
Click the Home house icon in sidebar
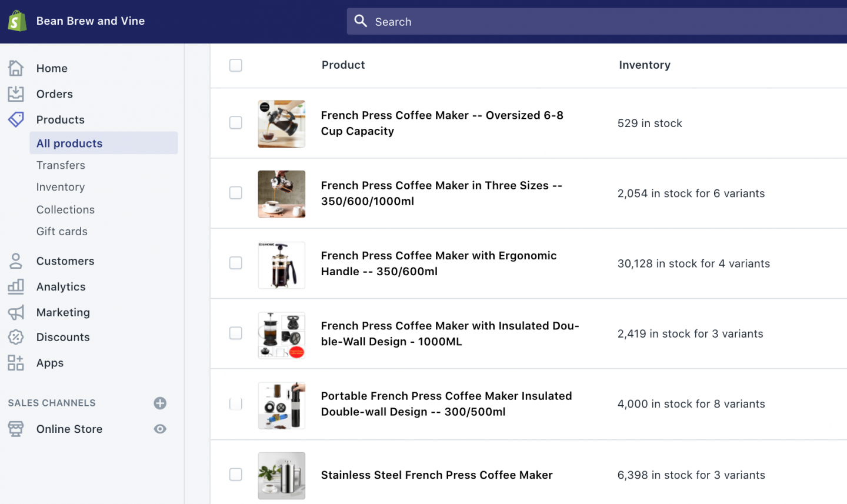pyautogui.click(x=16, y=68)
